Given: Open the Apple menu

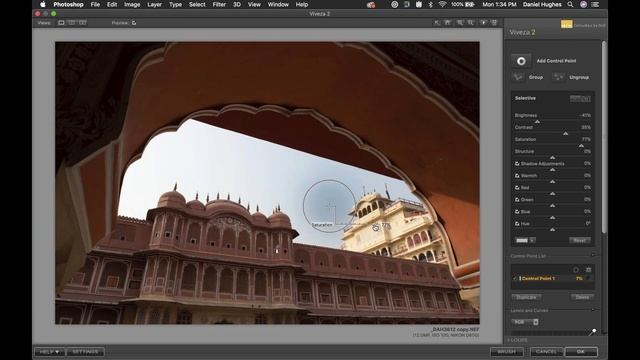Looking at the screenshot, I should point(42,4).
